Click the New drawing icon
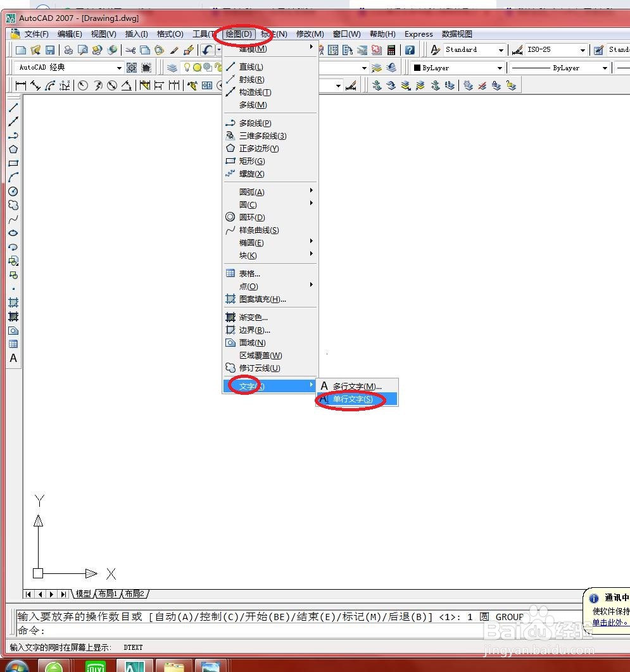Image resolution: width=630 pixels, height=672 pixels. 21,50
